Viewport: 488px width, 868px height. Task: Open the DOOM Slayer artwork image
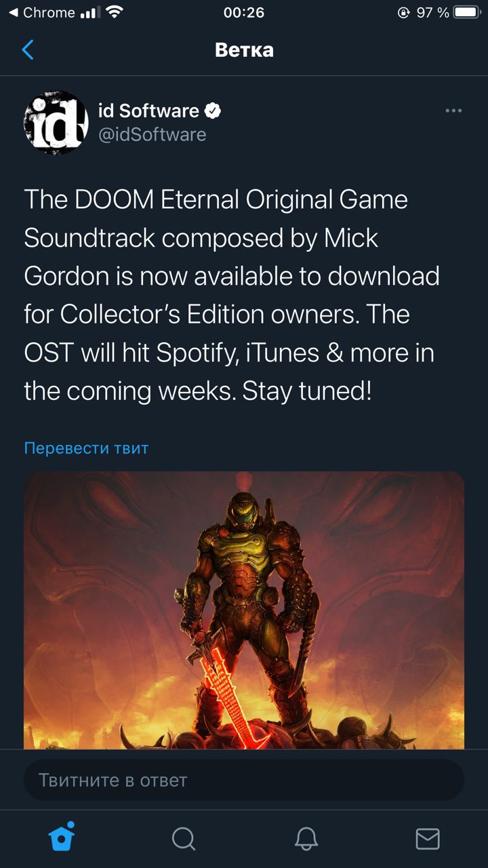[x=244, y=610]
